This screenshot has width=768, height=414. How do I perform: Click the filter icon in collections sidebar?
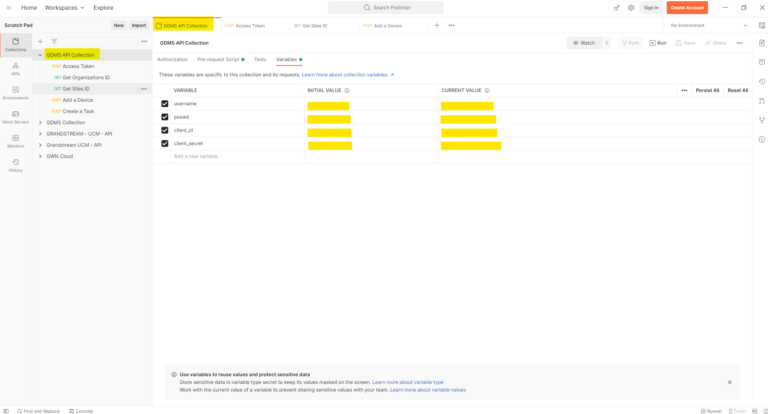pyautogui.click(x=54, y=42)
